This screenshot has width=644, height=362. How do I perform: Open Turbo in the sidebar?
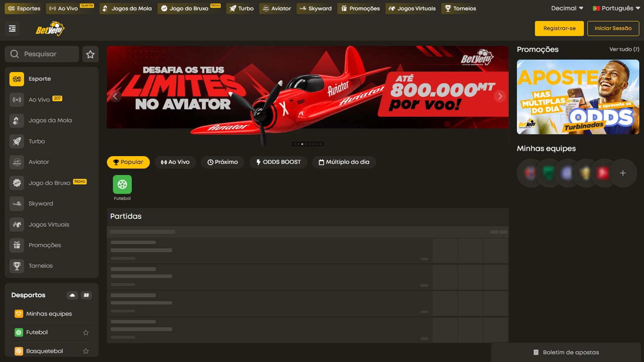click(52, 141)
